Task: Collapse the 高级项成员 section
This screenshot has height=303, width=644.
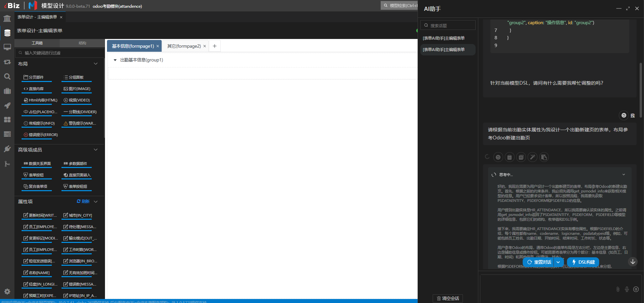Action: (x=96, y=150)
